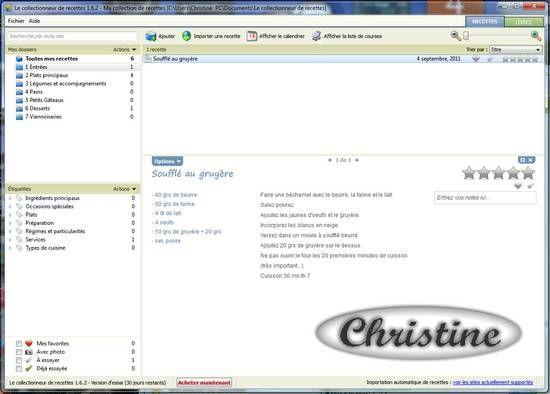
Task: Click in the Recherche par mots clés field
Action: pos(72,36)
